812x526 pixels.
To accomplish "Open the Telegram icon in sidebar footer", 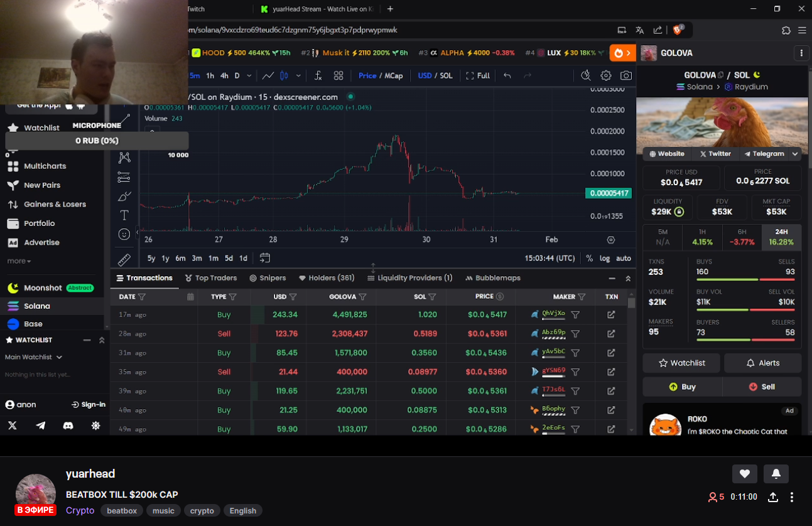I will pos(41,426).
